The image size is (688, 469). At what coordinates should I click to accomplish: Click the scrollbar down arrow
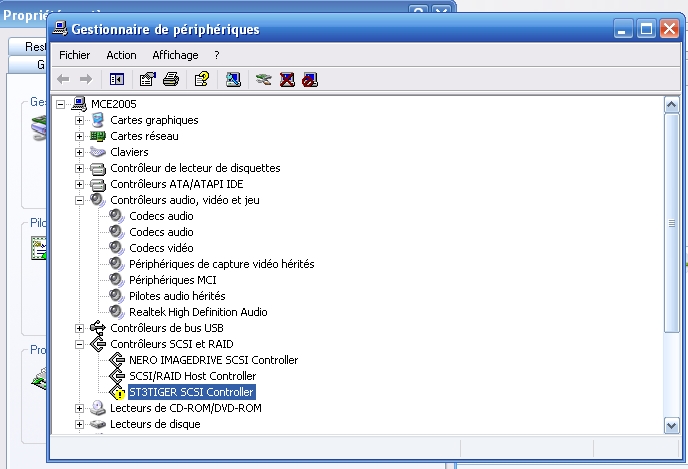[672, 425]
